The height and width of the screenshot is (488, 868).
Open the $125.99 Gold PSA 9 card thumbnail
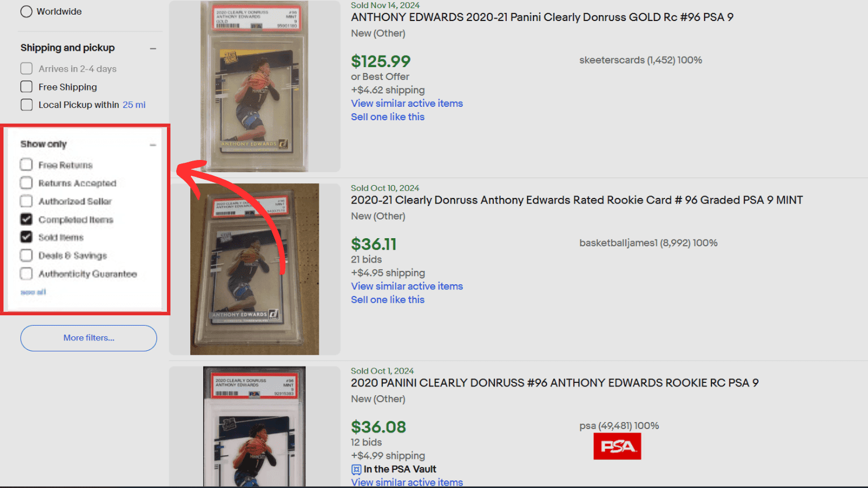[255, 86]
